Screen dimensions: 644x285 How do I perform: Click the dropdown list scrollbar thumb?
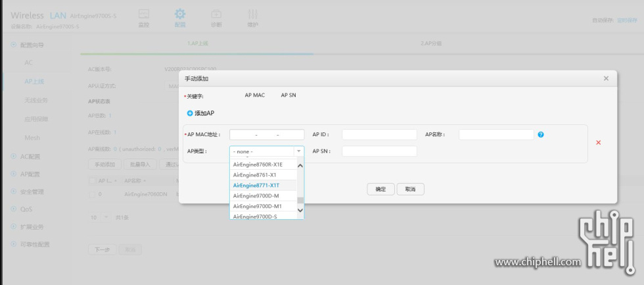coord(300,200)
